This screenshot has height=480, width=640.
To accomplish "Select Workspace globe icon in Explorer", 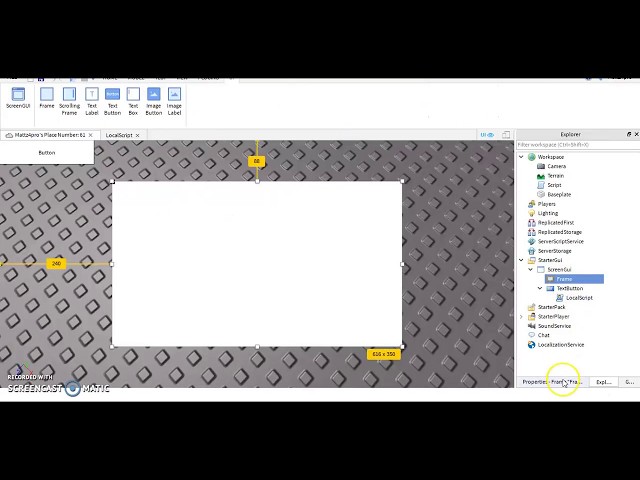I will [531, 157].
